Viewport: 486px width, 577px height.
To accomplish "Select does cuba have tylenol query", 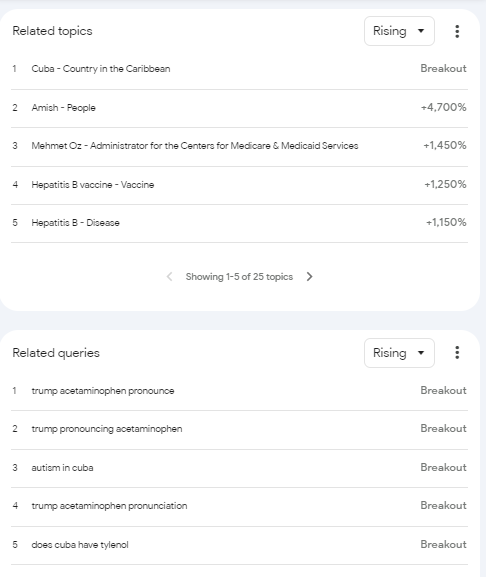I will coord(240,545).
